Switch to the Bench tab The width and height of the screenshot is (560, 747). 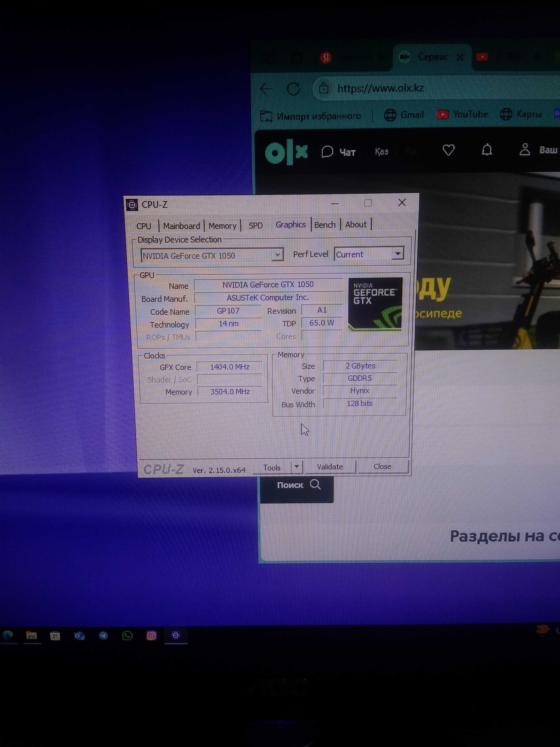point(325,225)
